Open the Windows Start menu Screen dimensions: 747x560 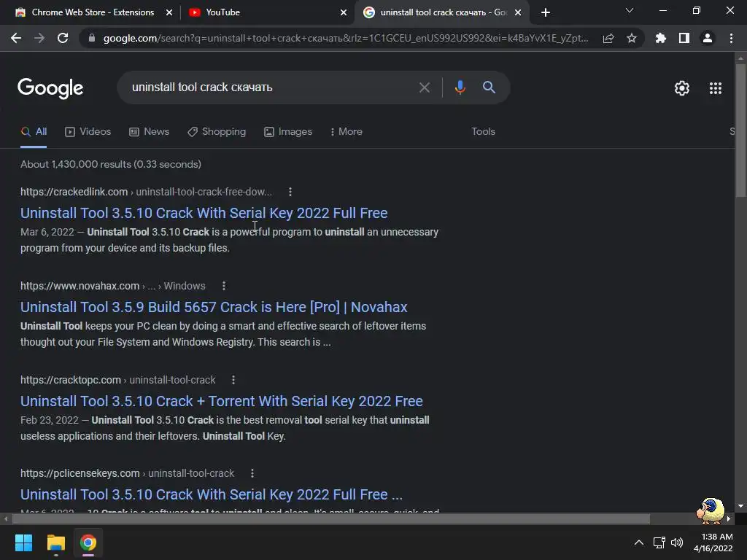pos(23,542)
